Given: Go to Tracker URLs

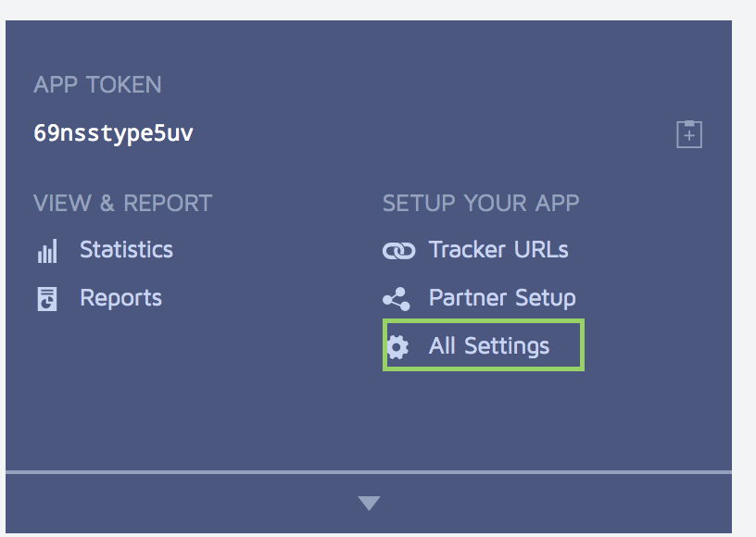Looking at the screenshot, I should tap(498, 249).
